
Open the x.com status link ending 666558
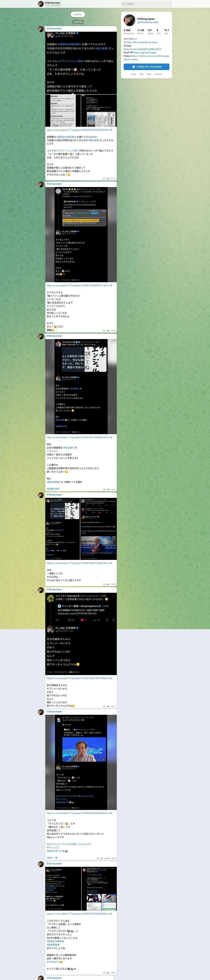tap(79, 563)
